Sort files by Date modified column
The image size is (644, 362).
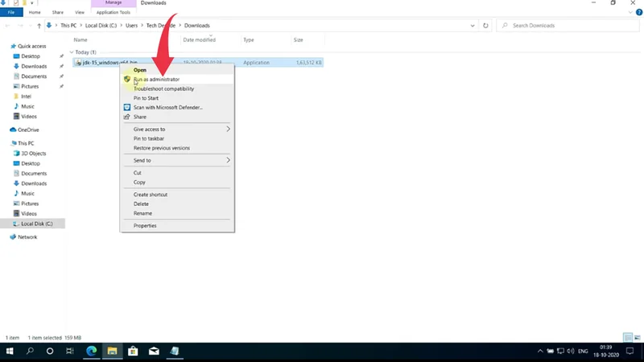pos(199,39)
